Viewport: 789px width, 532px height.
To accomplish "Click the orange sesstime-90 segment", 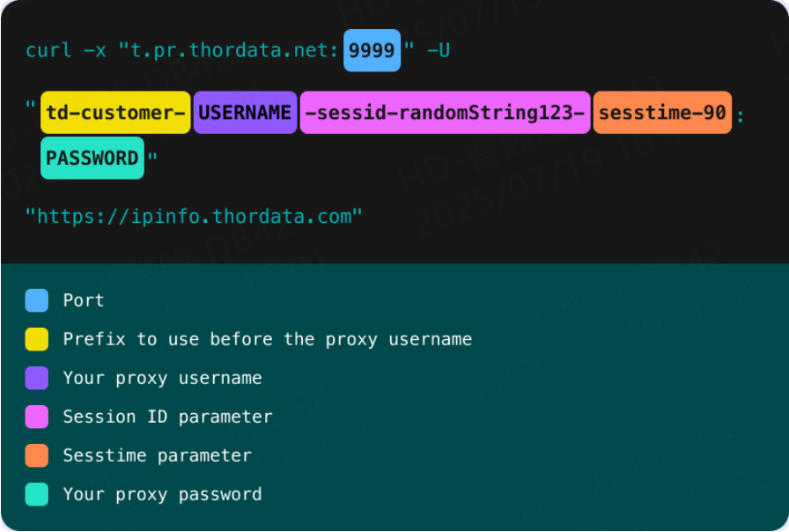I will tap(662, 113).
